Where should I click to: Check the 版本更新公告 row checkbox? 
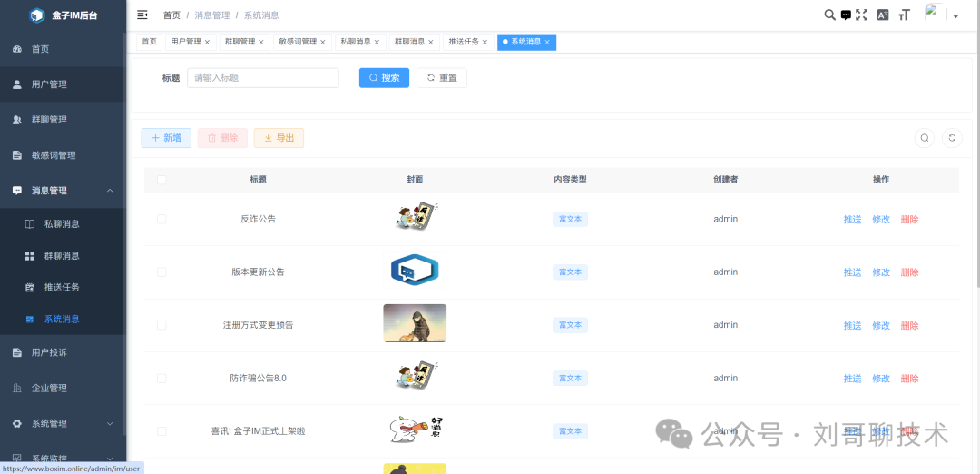162,272
